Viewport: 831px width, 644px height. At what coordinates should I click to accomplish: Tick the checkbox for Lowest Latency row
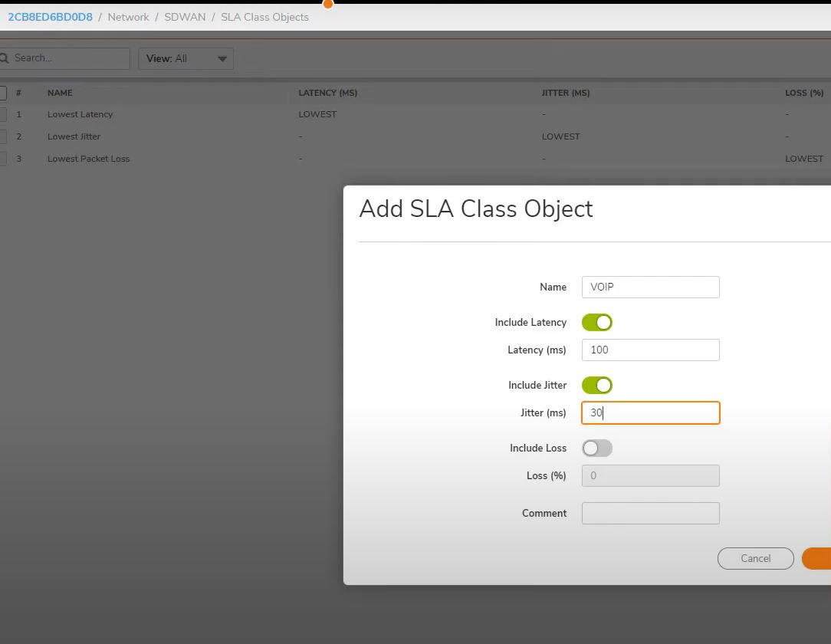[x=2, y=114]
